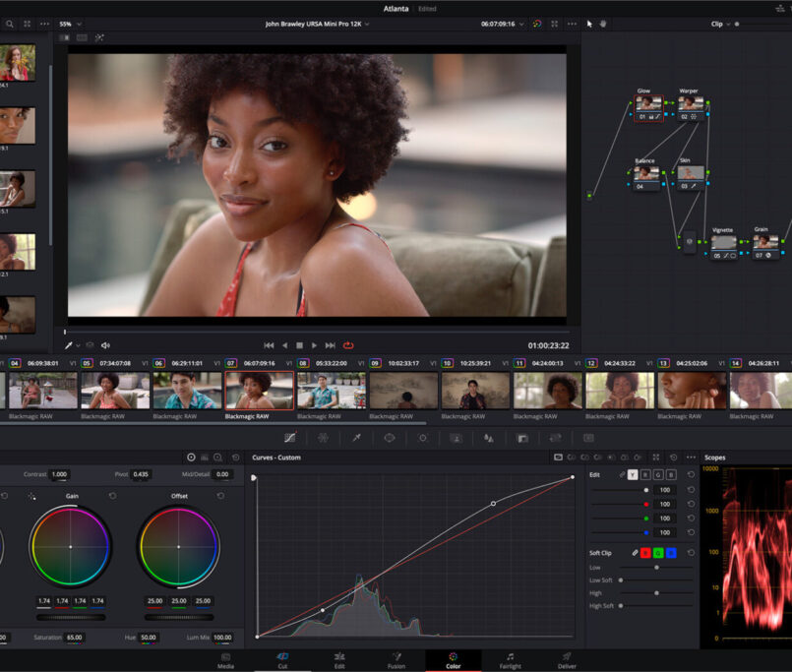
Task: Open the Curves palette icon
Action: pos(290,438)
